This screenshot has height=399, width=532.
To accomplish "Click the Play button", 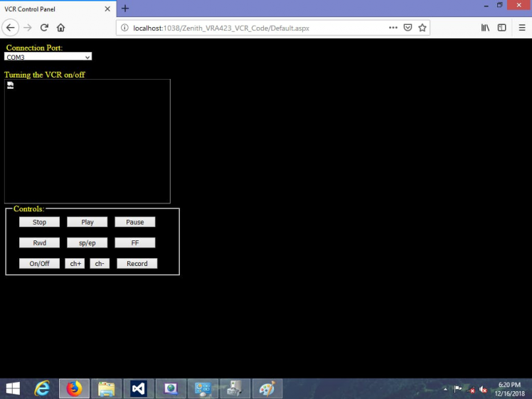I will (x=87, y=222).
